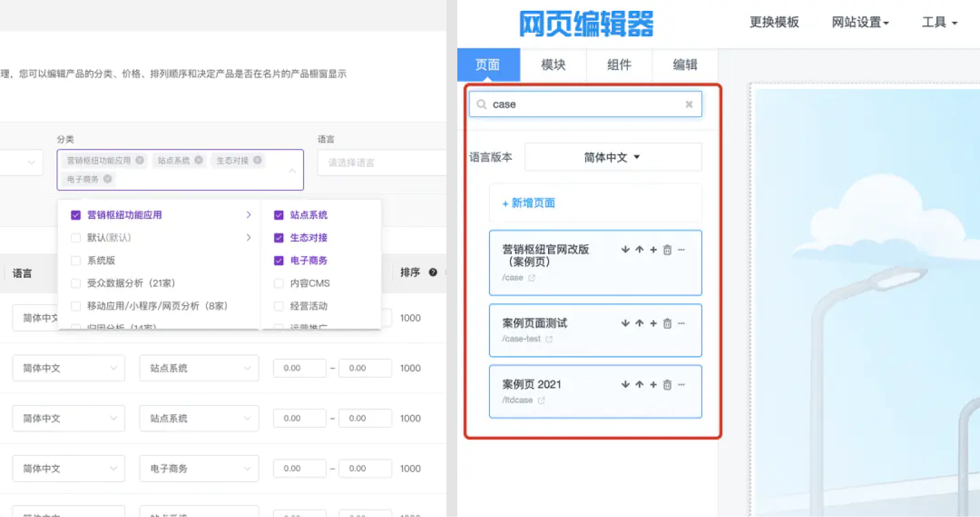Select the 案例页面测试 page card title

tap(535, 323)
